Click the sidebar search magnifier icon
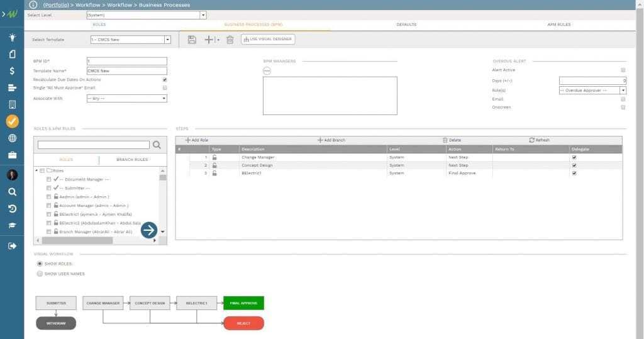 tap(13, 192)
